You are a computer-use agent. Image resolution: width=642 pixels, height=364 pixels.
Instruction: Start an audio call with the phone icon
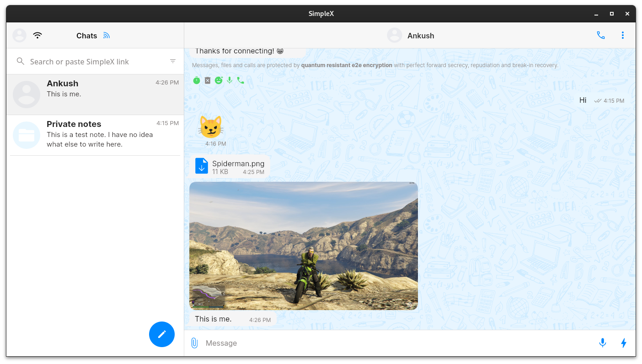point(601,35)
